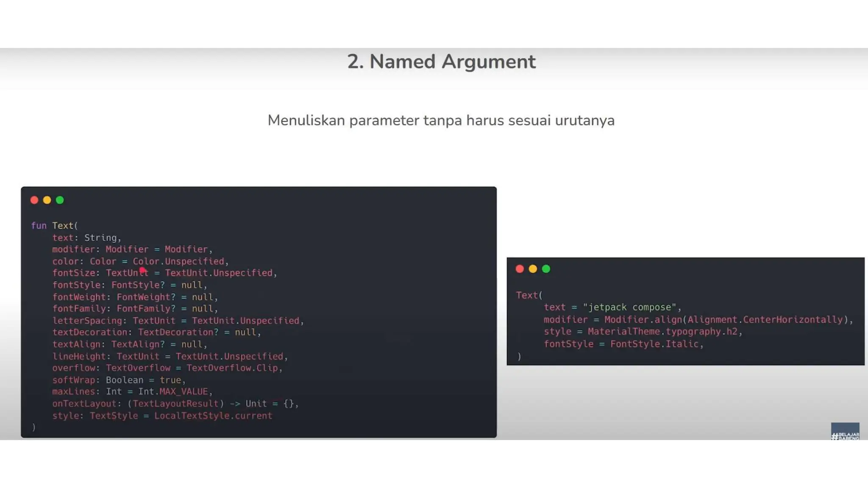The image size is (868, 488).
Task: Click 'TextOverflow.Clip' in overflow line
Action: coord(232,368)
